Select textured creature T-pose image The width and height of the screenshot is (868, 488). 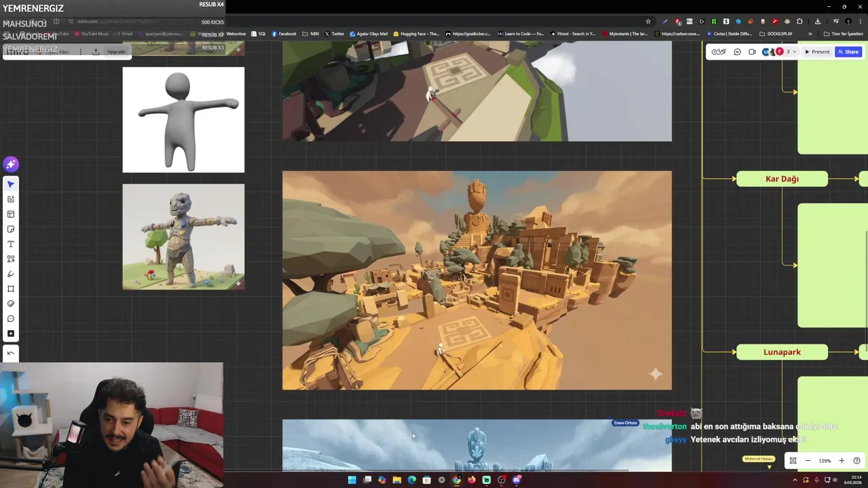pos(183,237)
